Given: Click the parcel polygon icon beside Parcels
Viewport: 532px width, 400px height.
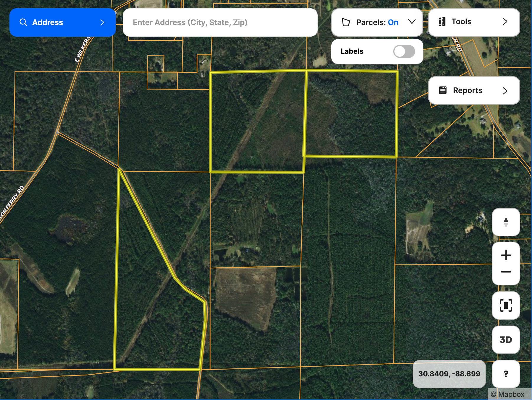Looking at the screenshot, I should tap(346, 22).
